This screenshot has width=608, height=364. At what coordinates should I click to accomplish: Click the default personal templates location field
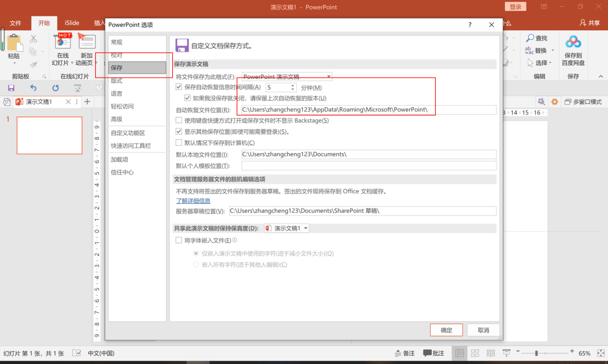(369, 165)
